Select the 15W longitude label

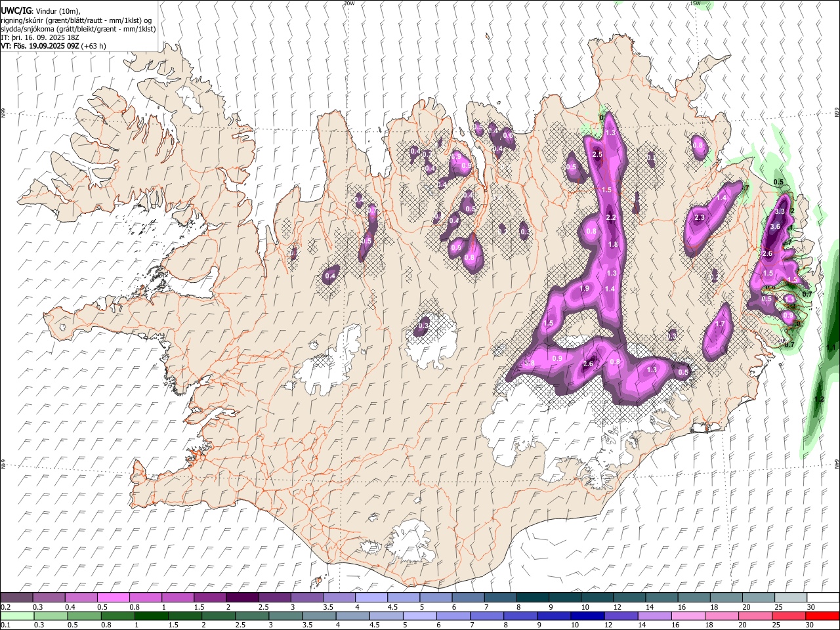(695, 3)
